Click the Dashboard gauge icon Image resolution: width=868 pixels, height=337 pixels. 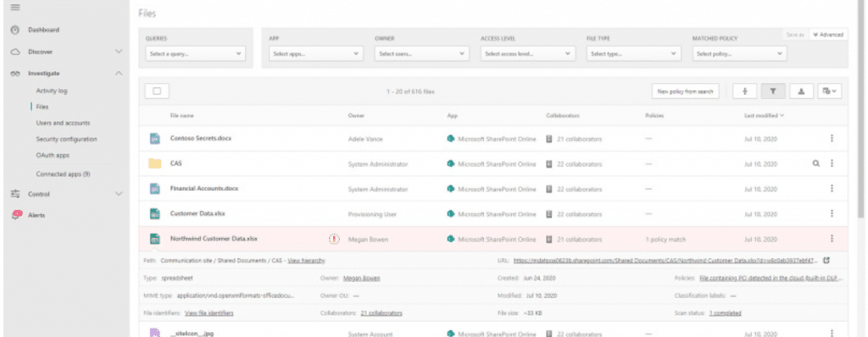click(15, 30)
